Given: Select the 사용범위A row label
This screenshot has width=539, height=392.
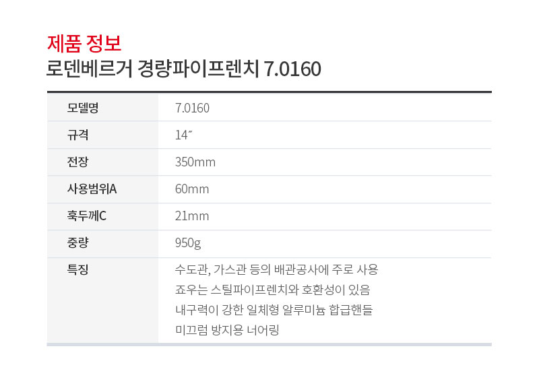Looking at the screenshot, I should click(x=92, y=189).
